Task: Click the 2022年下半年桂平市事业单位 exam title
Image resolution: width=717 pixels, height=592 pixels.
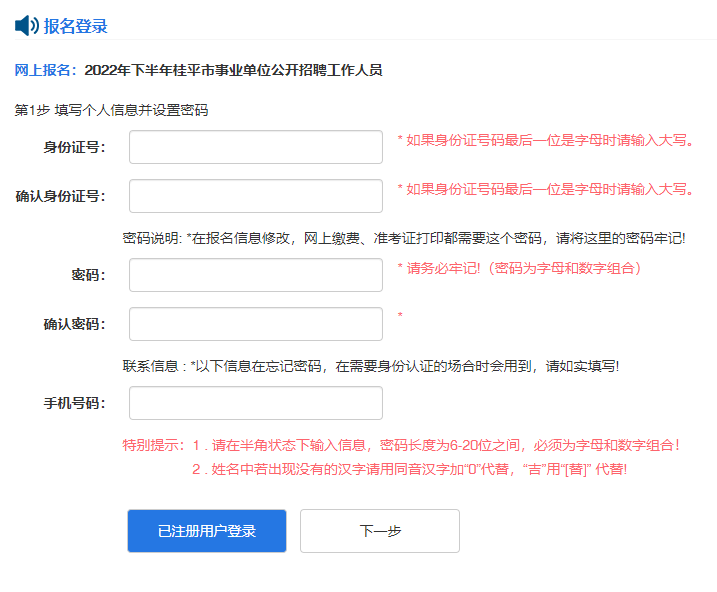Action: click(233, 70)
